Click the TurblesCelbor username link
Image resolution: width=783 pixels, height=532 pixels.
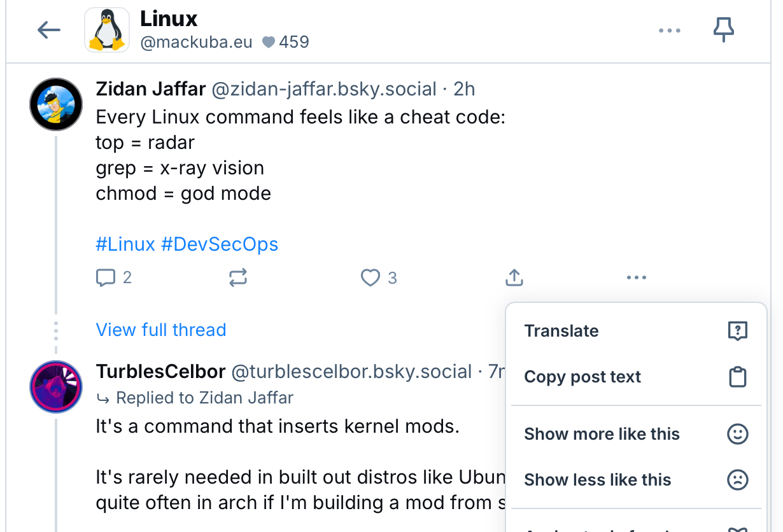click(x=160, y=371)
